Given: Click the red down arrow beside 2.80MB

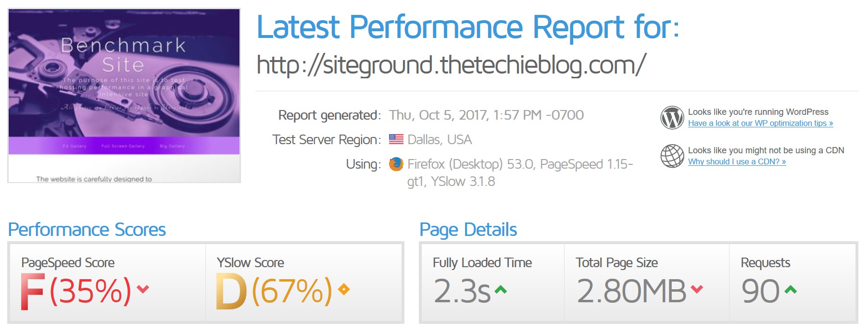Looking at the screenshot, I should pos(697,289).
